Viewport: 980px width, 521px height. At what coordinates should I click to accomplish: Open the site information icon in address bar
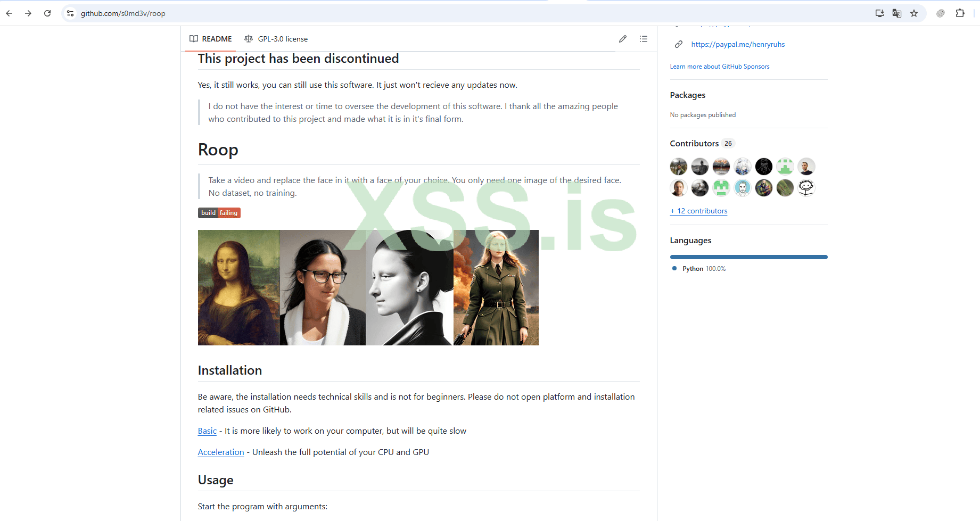70,13
